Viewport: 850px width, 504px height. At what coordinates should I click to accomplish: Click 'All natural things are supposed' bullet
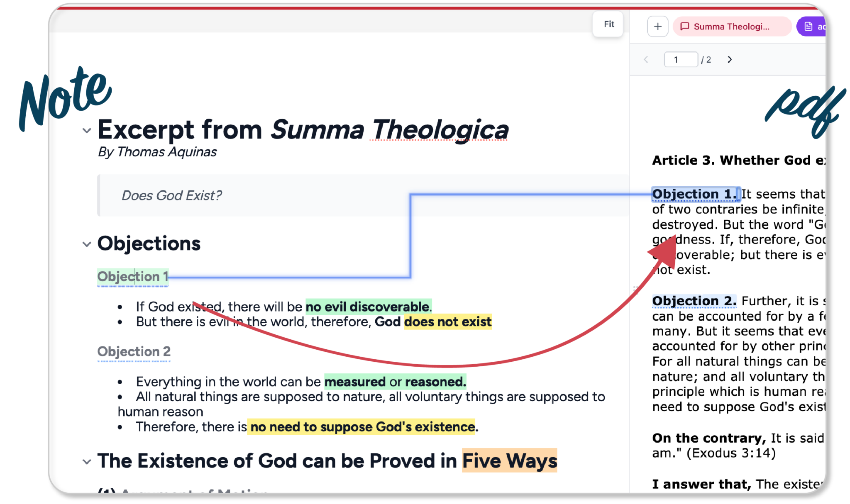click(361, 404)
